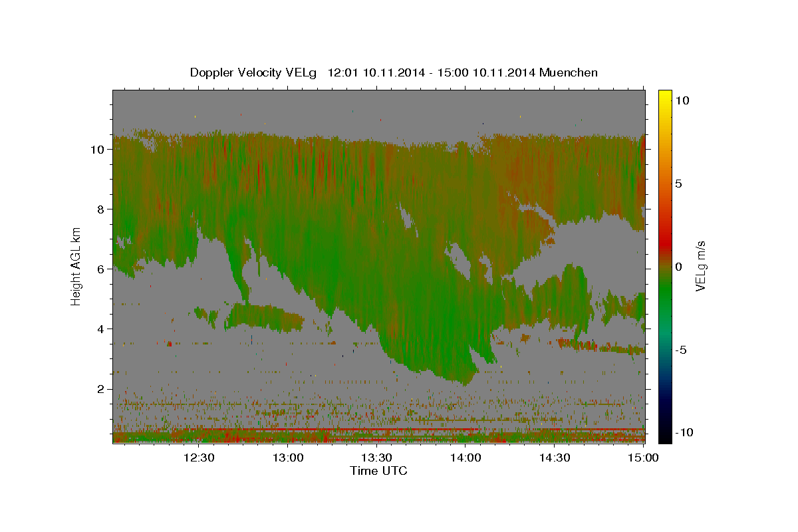Click the colorbar tick label 10
Screen dimensions: 798x532
pyautogui.click(x=682, y=100)
